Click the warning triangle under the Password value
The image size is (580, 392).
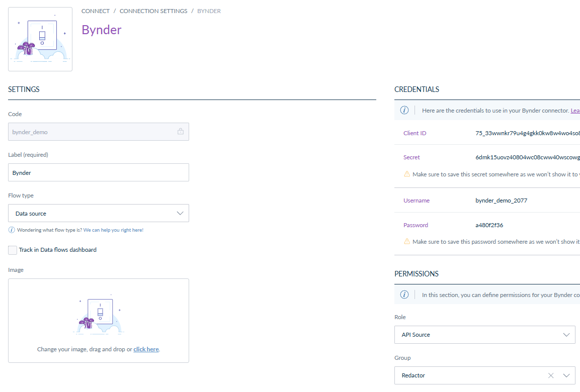(x=406, y=241)
